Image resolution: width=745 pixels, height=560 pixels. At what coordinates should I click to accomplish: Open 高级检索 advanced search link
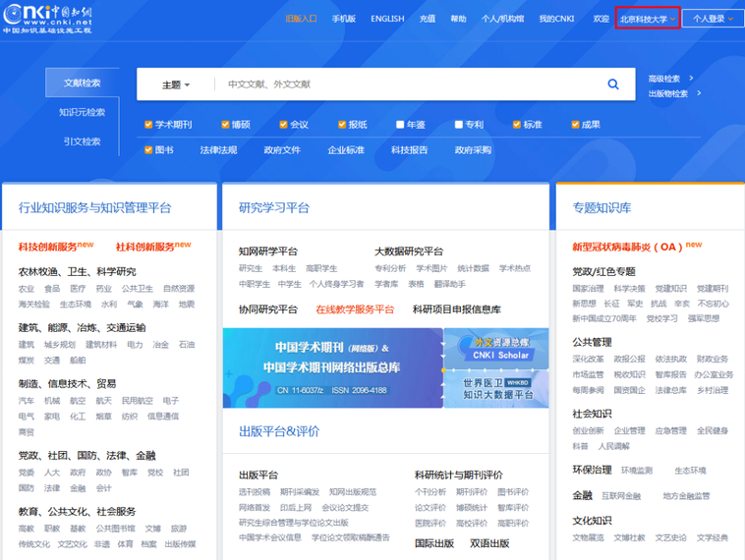click(x=664, y=79)
